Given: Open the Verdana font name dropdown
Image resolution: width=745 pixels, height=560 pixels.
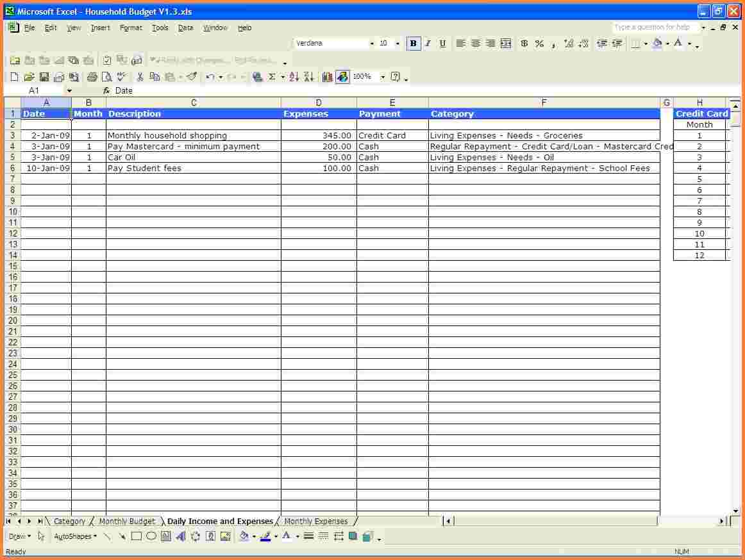Looking at the screenshot, I should [x=371, y=44].
